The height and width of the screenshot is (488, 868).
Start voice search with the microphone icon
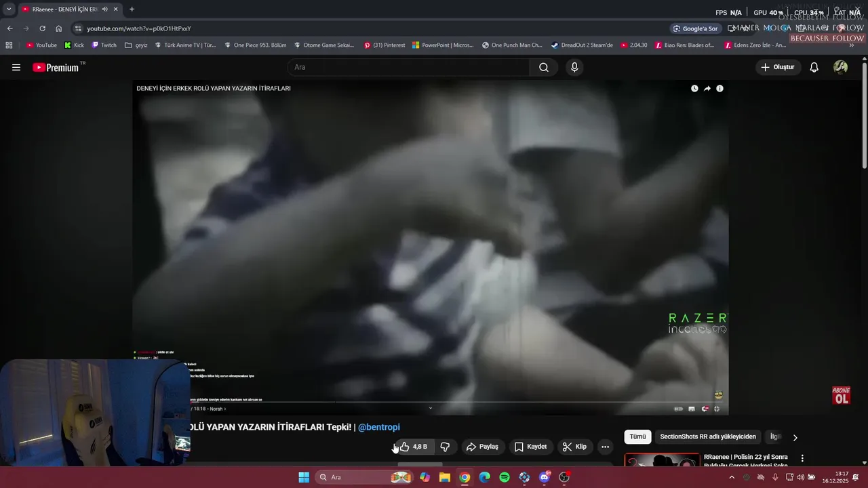(x=574, y=67)
